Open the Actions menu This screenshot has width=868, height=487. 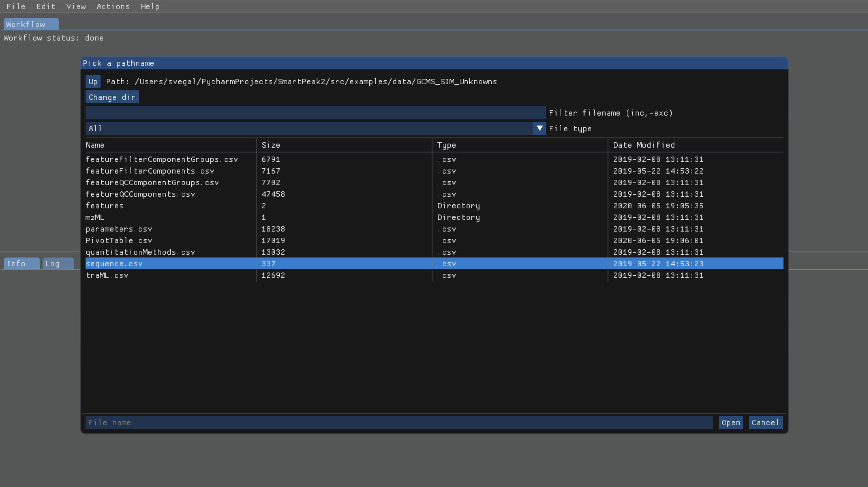coord(113,6)
